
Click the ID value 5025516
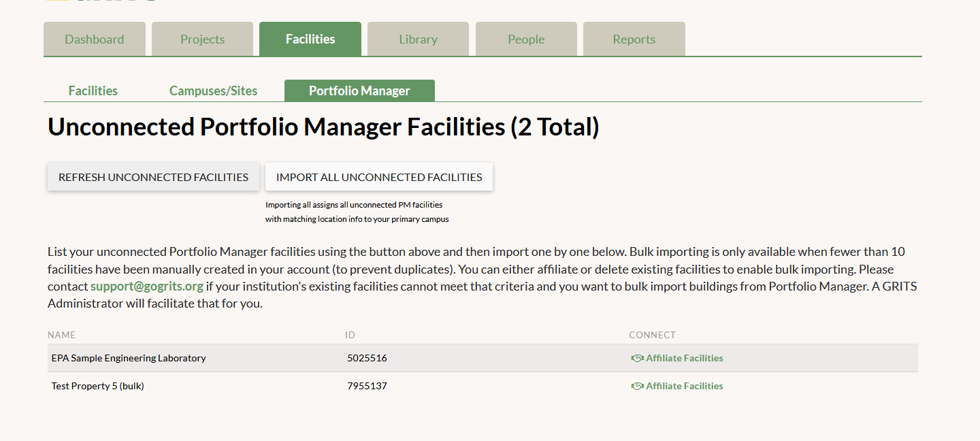coord(367,358)
